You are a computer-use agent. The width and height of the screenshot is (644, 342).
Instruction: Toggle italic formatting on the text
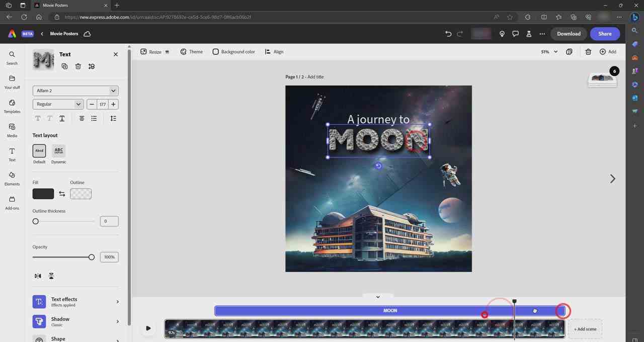[x=49, y=118]
